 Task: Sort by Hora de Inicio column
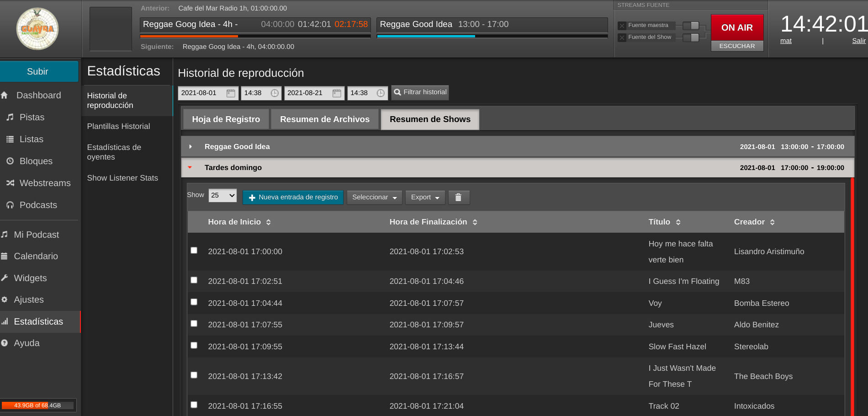coord(239,222)
